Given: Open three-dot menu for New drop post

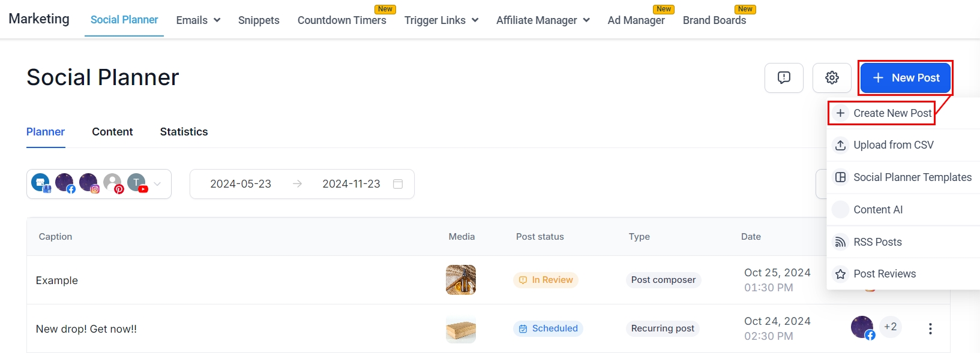Looking at the screenshot, I should tap(930, 328).
